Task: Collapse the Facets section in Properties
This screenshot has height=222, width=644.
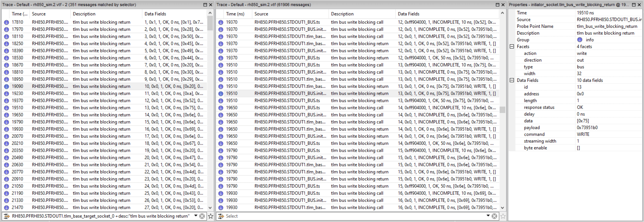Action: pos(512,46)
